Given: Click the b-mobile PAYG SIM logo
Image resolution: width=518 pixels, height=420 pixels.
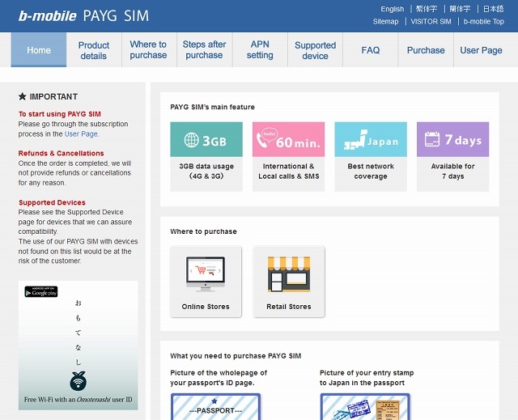Looking at the screenshot, I should point(83,16).
